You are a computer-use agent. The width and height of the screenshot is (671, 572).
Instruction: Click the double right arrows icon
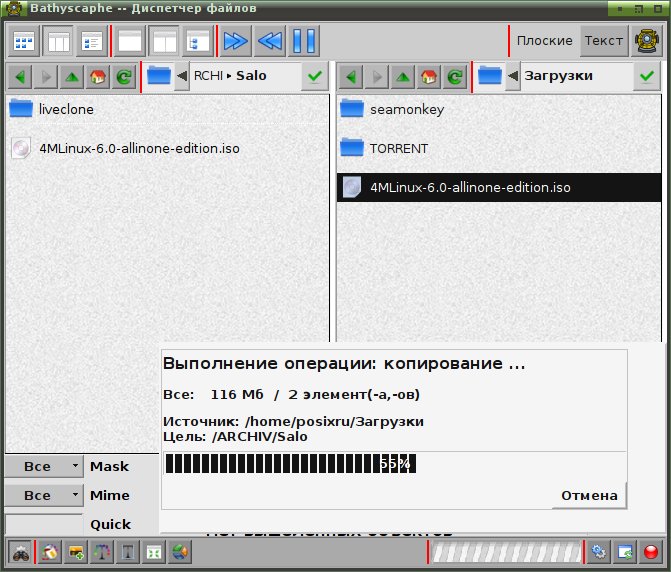click(x=235, y=41)
